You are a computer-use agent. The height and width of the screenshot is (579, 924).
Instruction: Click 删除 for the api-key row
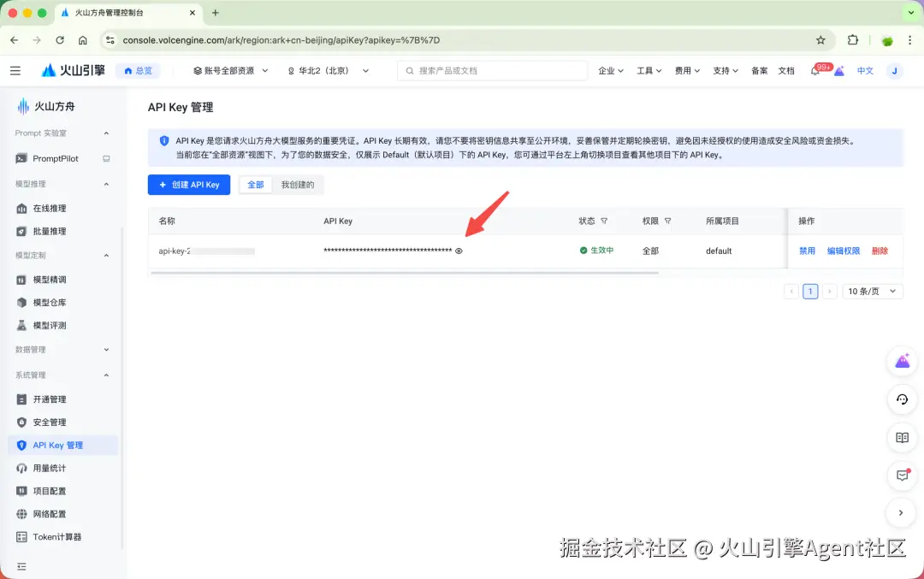(880, 251)
